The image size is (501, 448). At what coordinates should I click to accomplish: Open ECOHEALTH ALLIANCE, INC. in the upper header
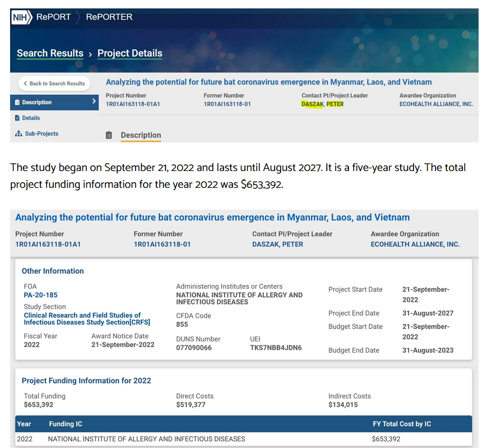(436, 104)
